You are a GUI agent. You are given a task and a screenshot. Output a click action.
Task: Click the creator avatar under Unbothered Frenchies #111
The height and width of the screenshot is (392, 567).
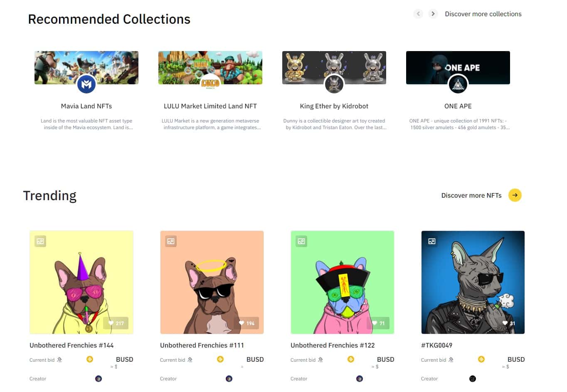point(229,379)
